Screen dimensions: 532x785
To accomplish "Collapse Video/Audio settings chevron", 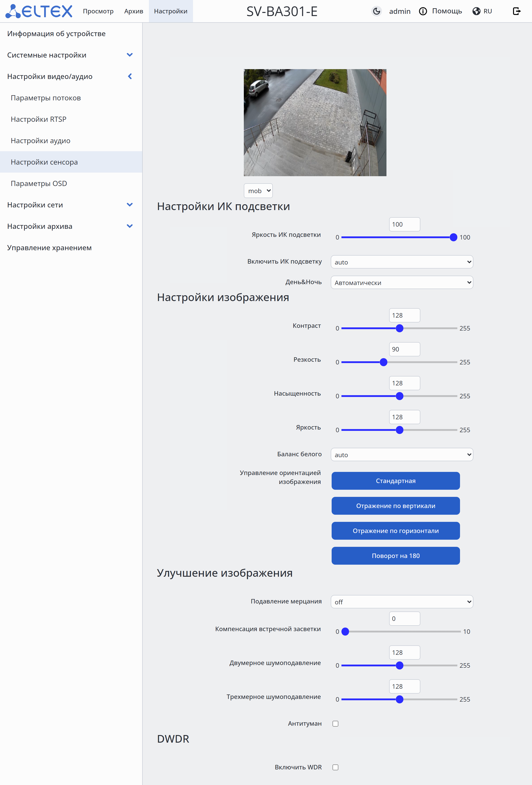I will (130, 76).
